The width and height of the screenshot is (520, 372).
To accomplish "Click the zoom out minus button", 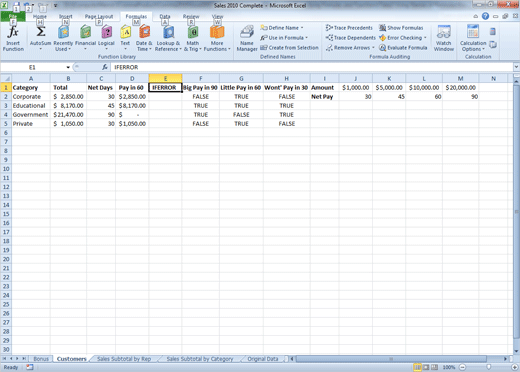I will (x=463, y=367).
